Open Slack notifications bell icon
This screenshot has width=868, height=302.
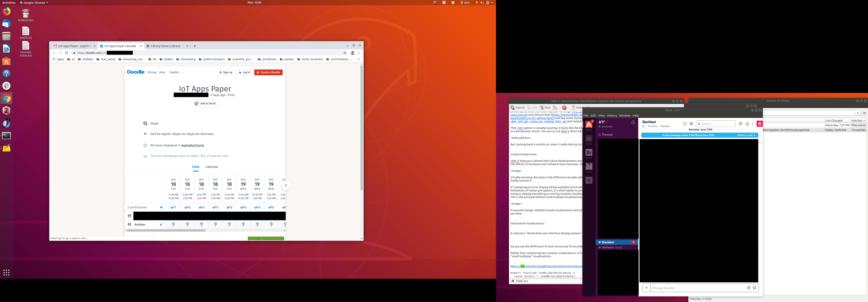pos(633,122)
